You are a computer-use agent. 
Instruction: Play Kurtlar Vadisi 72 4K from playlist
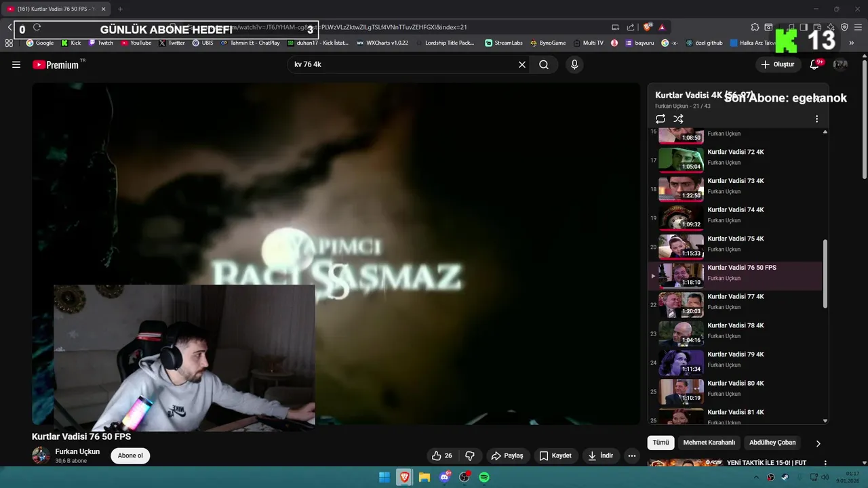[736, 160]
